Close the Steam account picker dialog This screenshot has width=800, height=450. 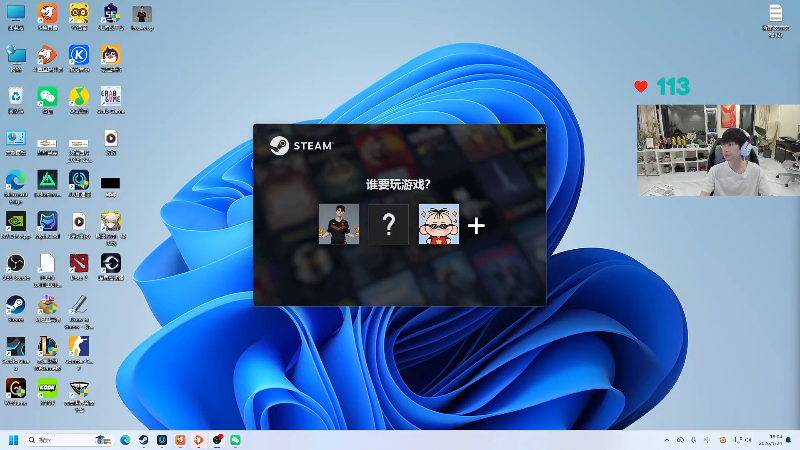tap(539, 130)
